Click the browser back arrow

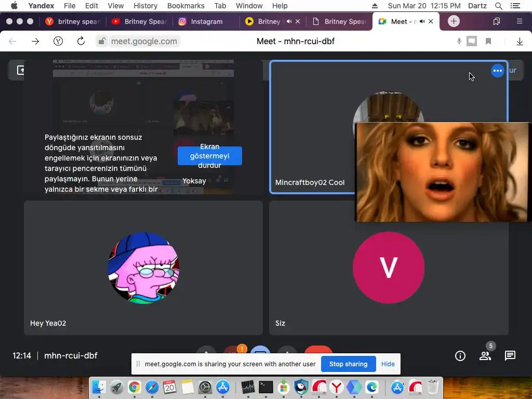[12, 42]
